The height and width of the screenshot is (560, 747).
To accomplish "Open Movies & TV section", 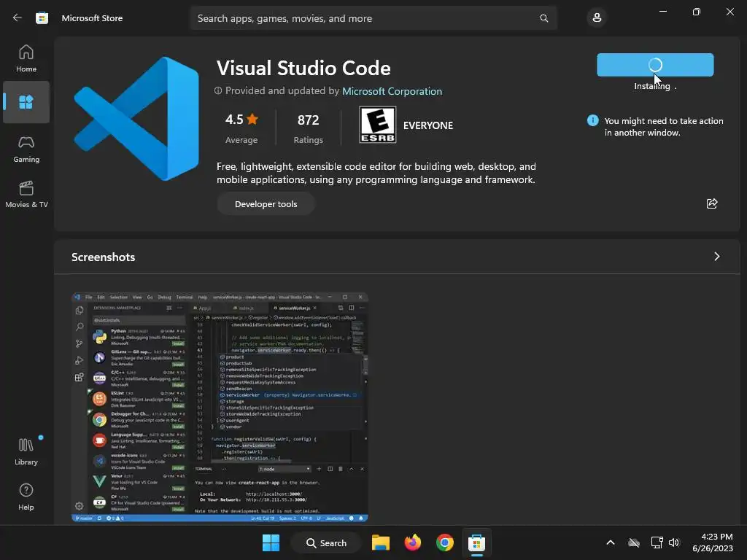I will click(26, 194).
